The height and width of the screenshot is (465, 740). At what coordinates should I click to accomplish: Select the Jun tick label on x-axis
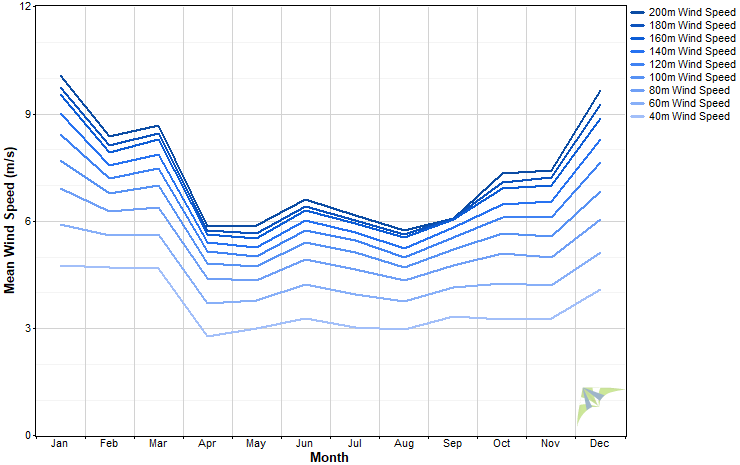305,443
